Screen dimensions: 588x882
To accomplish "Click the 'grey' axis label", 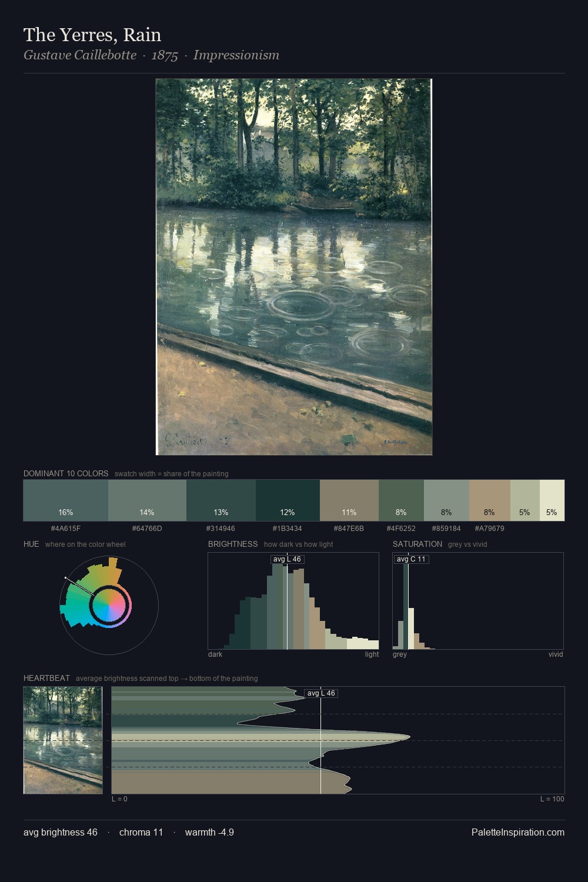I will (x=400, y=654).
